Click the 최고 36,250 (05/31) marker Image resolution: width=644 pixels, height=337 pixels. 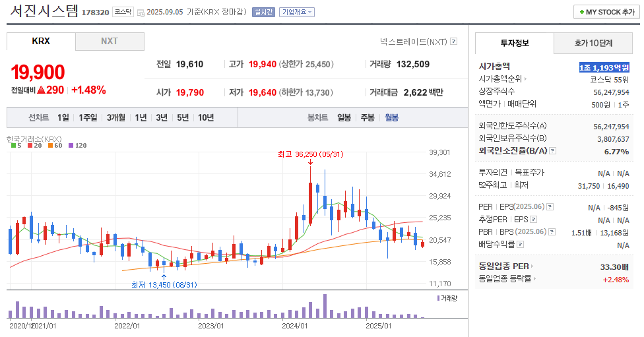tap(311, 154)
